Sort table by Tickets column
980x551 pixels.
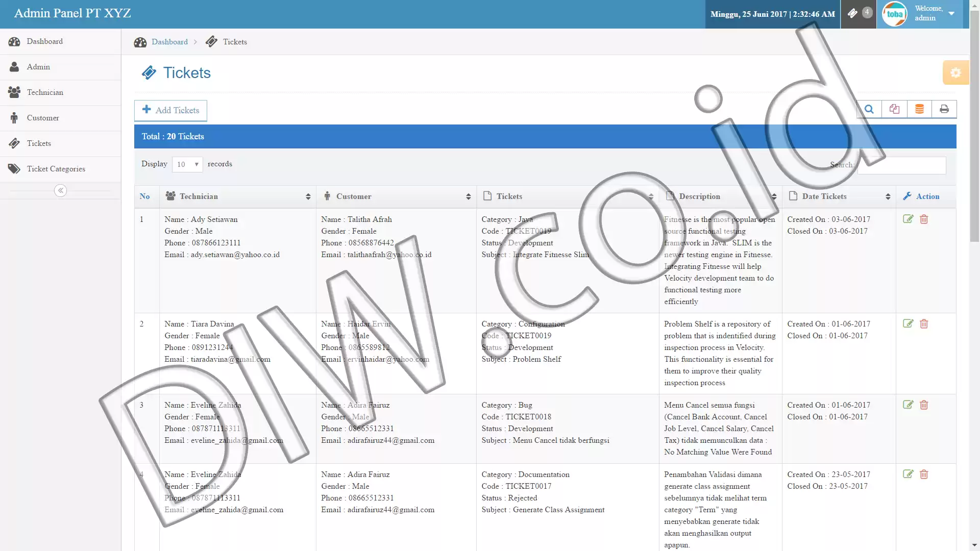click(568, 196)
